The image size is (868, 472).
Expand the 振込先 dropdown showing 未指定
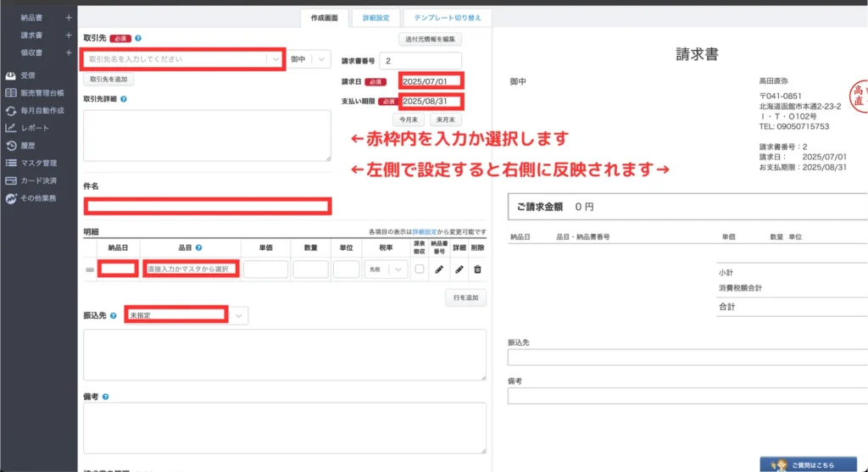pyautogui.click(x=238, y=315)
